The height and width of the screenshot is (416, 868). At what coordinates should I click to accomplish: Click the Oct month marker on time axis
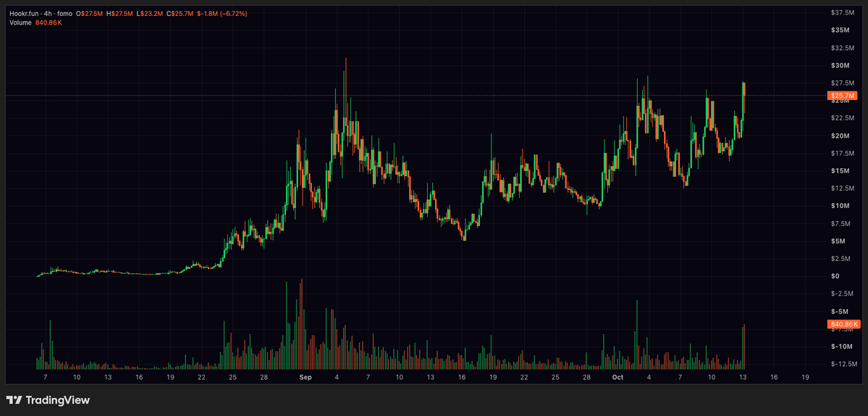pyautogui.click(x=617, y=377)
